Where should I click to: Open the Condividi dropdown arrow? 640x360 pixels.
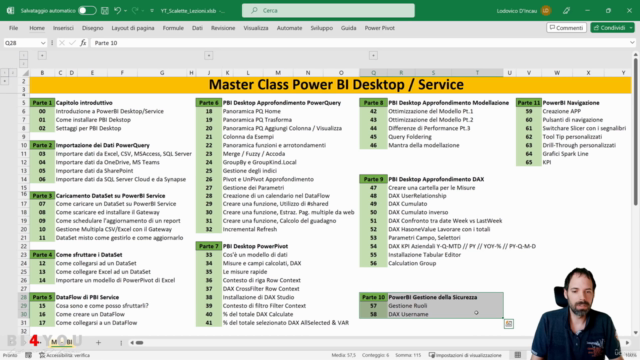click(x=631, y=28)
